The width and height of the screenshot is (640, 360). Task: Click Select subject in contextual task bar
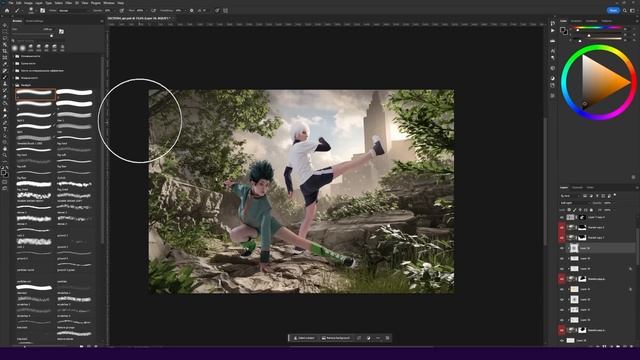pyautogui.click(x=304, y=338)
